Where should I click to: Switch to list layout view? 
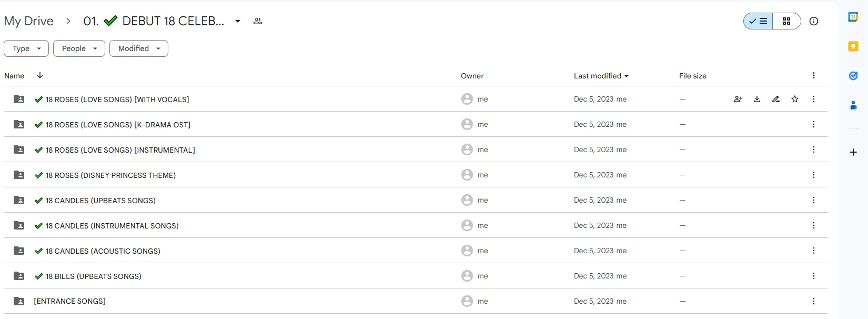758,21
